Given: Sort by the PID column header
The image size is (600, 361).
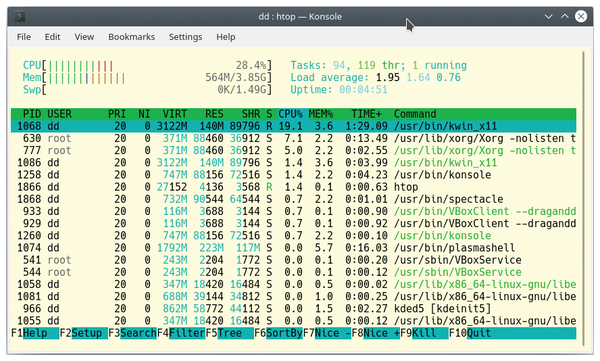Looking at the screenshot, I should pos(32,114).
